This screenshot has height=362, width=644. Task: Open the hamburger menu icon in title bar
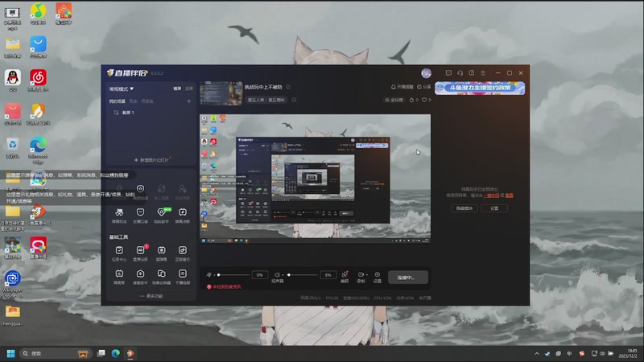tap(483, 73)
